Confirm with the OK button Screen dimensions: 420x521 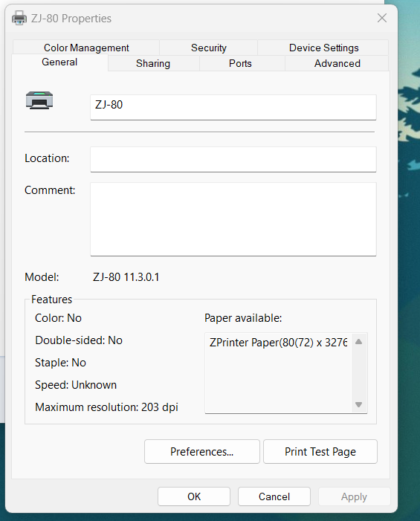pyautogui.click(x=194, y=496)
